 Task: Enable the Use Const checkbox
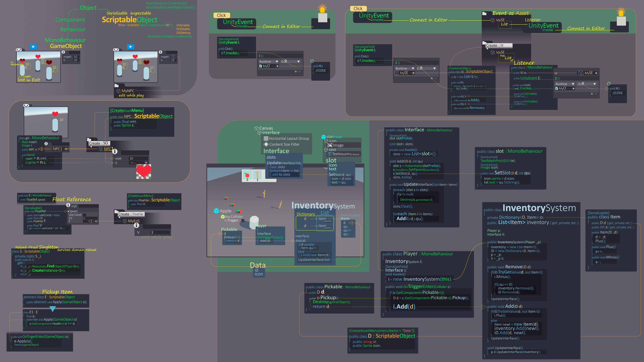click(85, 215)
